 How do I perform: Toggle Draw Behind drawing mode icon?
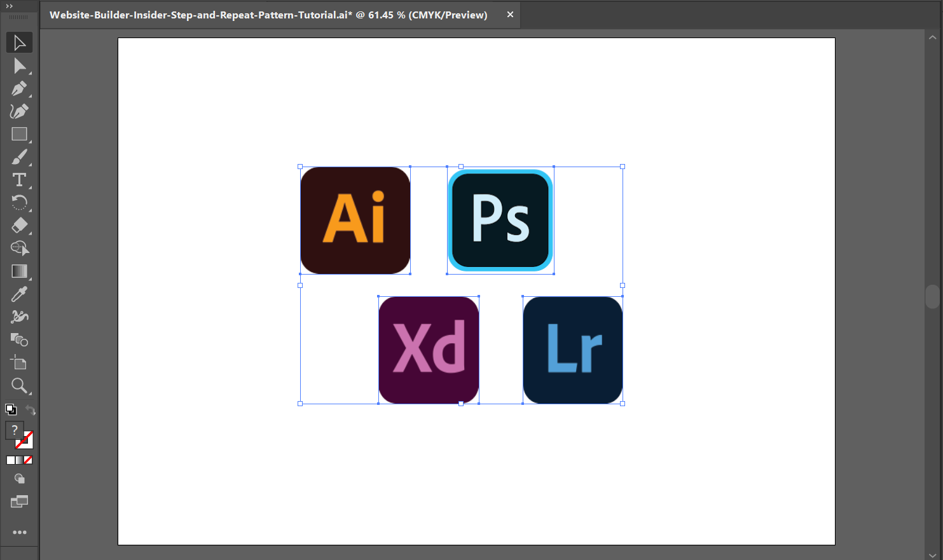(19, 479)
